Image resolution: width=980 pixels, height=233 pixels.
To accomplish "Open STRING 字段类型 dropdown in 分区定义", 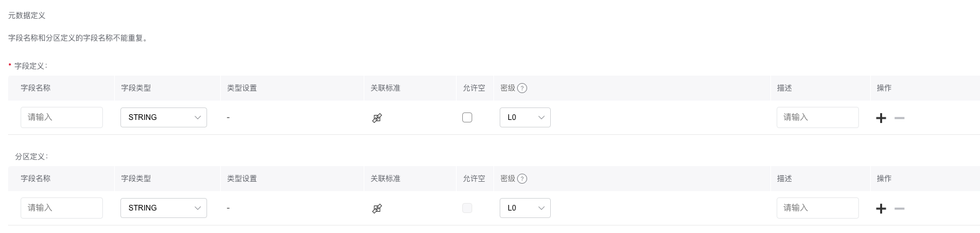I will (x=163, y=208).
